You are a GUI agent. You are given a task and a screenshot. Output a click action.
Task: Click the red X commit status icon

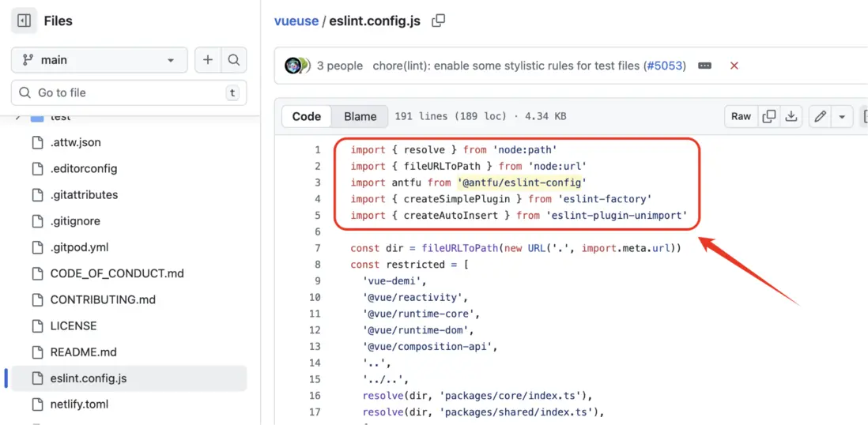pyautogui.click(x=734, y=66)
